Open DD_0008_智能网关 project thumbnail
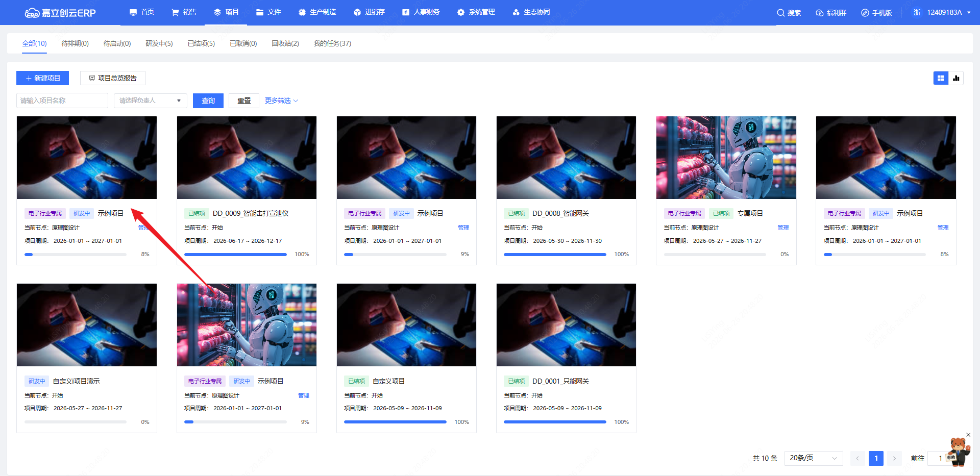The image size is (980, 476). pyautogui.click(x=566, y=158)
